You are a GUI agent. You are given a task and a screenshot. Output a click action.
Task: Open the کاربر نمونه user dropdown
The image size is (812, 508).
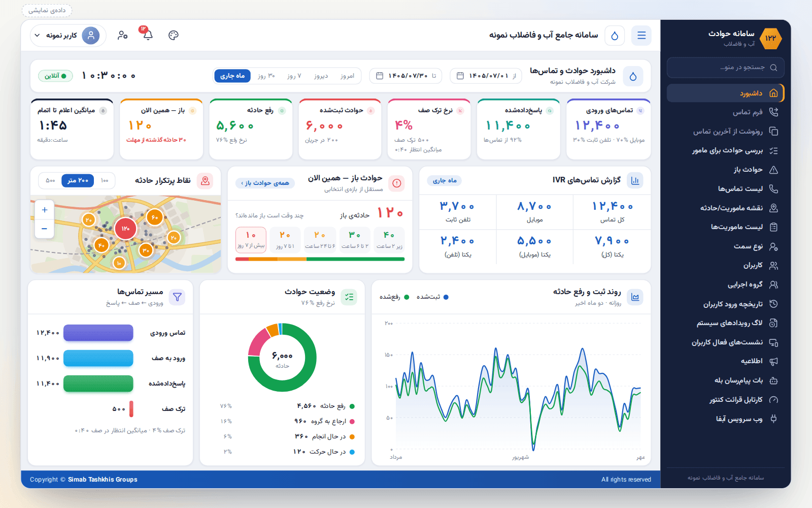point(68,36)
